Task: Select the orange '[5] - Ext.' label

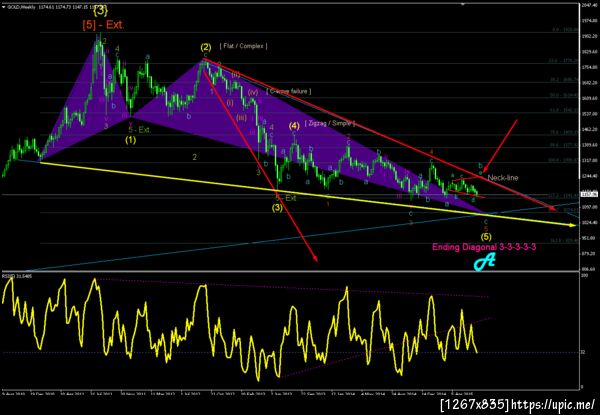Action: (x=103, y=25)
